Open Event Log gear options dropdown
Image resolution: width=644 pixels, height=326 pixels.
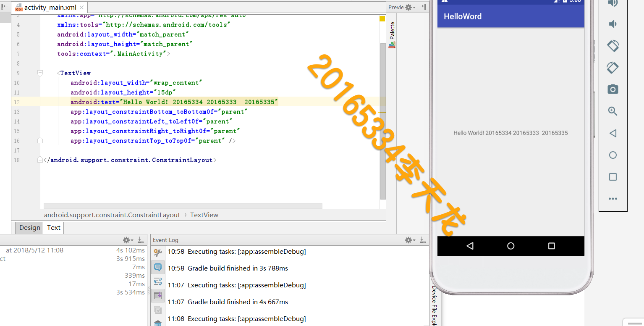pyautogui.click(x=410, y=240)
